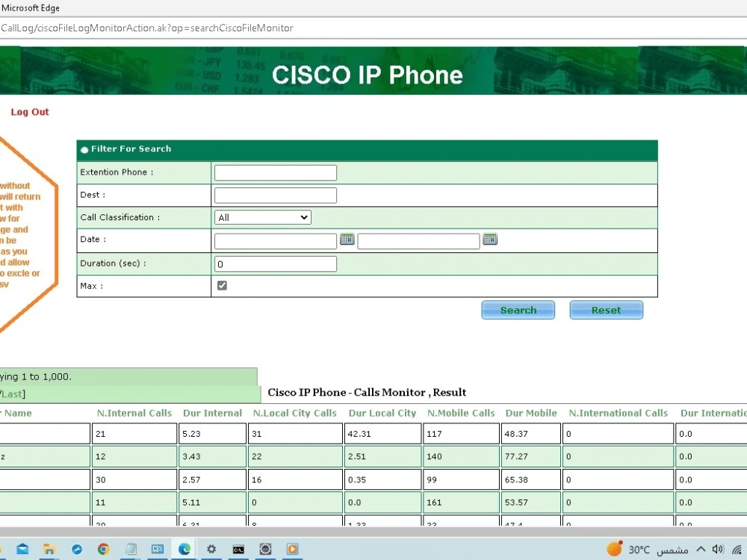Select the N.Internal Calls cell 30

[134, 479]
